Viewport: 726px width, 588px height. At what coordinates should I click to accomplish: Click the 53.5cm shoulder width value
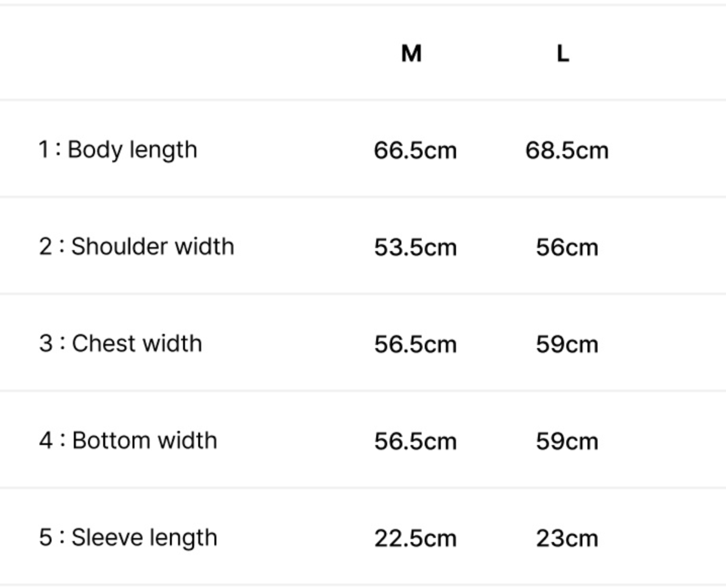click(415, 248)
